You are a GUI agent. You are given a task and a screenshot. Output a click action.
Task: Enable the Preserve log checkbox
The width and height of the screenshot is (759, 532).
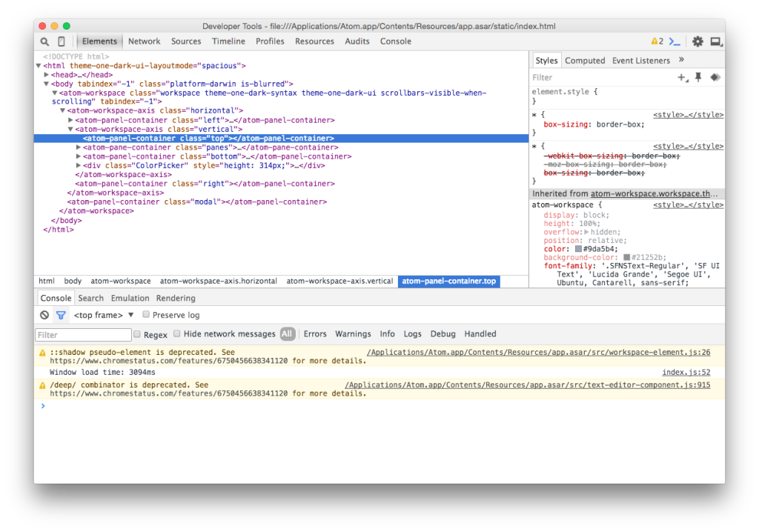146,315
